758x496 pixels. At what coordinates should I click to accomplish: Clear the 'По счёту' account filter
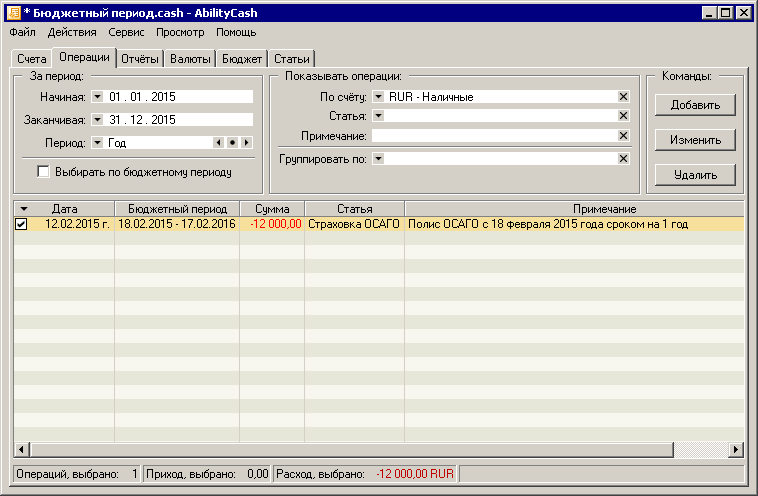tap(623, 97)
